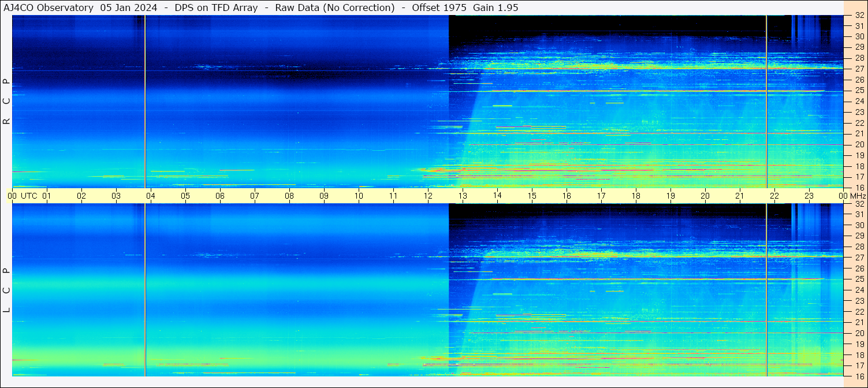Choose the 22 MHz label on the LCP scale
The image size is (868, 388).
(x=859, y=311)
